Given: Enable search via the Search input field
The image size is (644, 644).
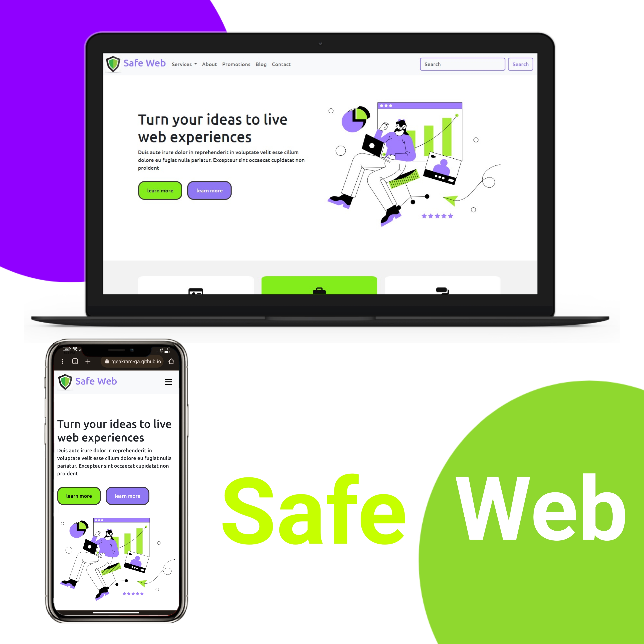Looking at the screenshot, I should click(460, 64).
